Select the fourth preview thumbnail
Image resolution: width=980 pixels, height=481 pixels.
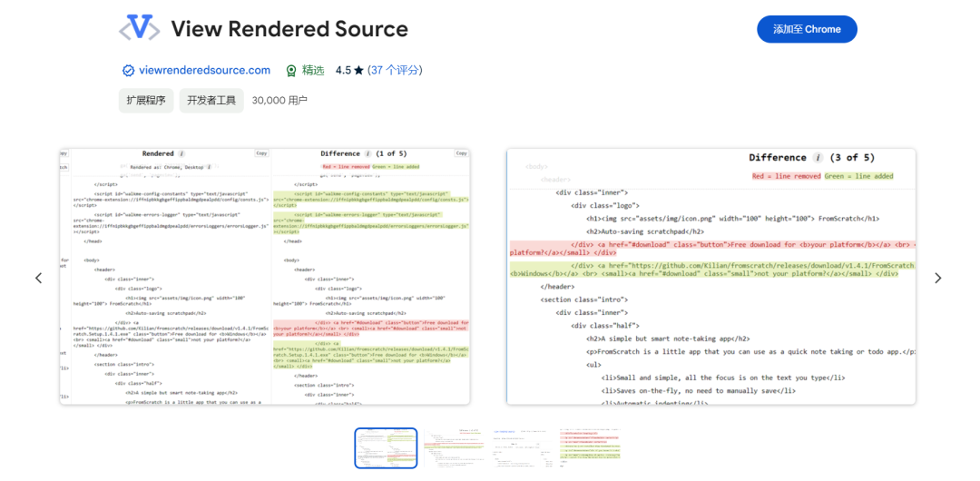point(591,447)
